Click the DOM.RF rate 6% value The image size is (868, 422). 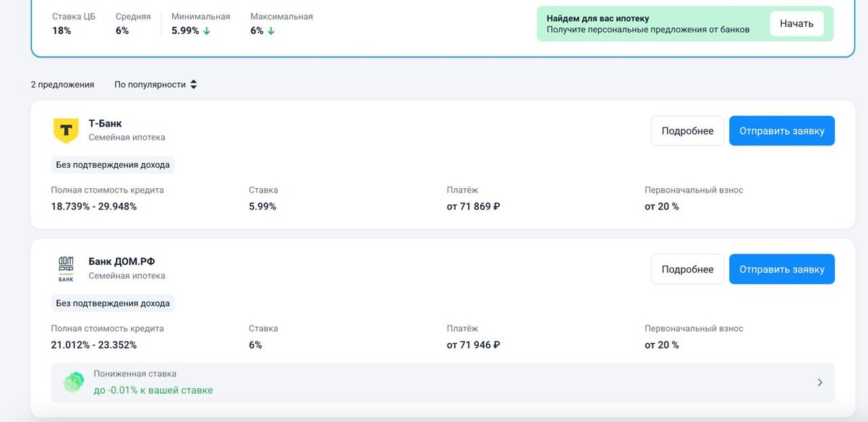(x=255, y=345)
